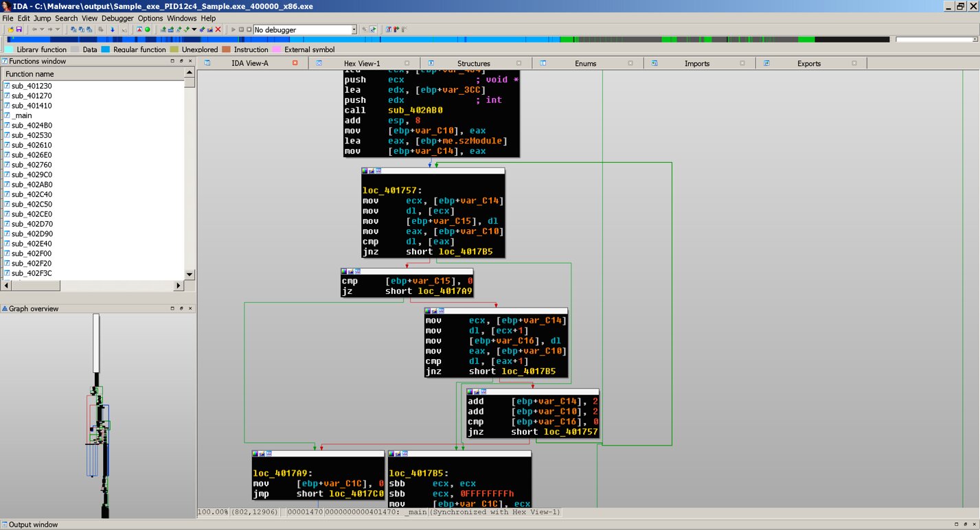The height and width of the screenshot is (530, 980).
Task: Click the open file folder icon
Action: tap(10, 30)
